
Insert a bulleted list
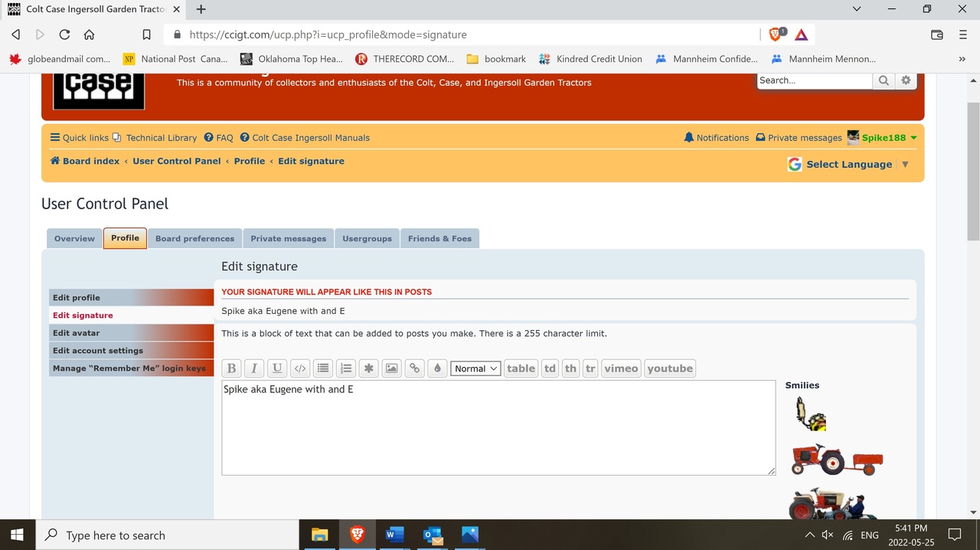323,368
